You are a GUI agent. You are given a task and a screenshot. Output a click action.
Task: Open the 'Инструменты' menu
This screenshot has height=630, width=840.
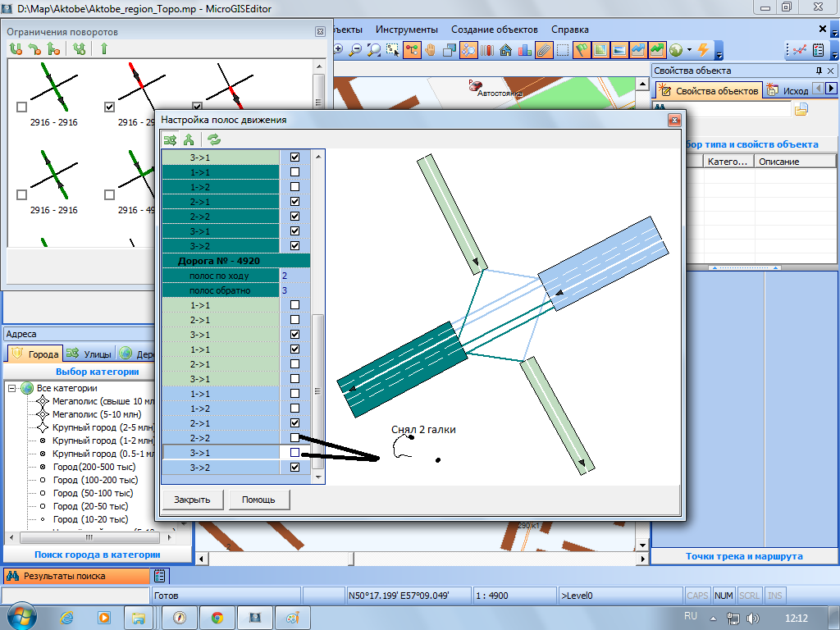pyautogui.click(x=407, y=30)
